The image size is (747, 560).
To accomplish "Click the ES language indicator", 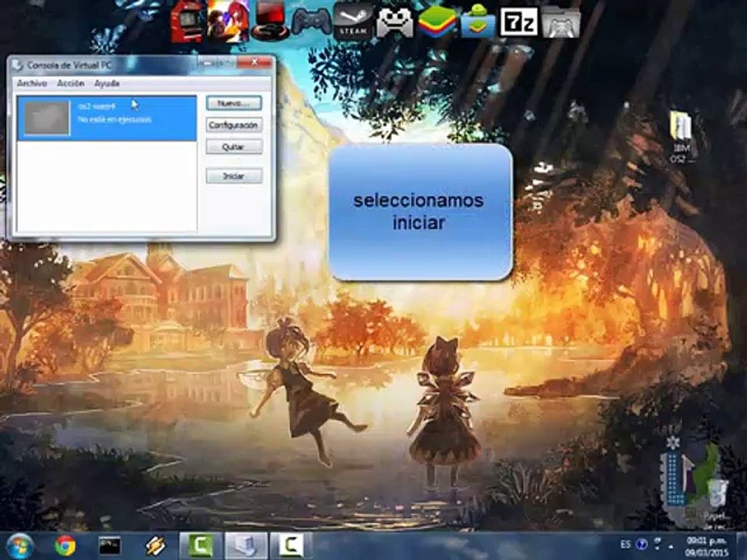I will tap(626, 544).
